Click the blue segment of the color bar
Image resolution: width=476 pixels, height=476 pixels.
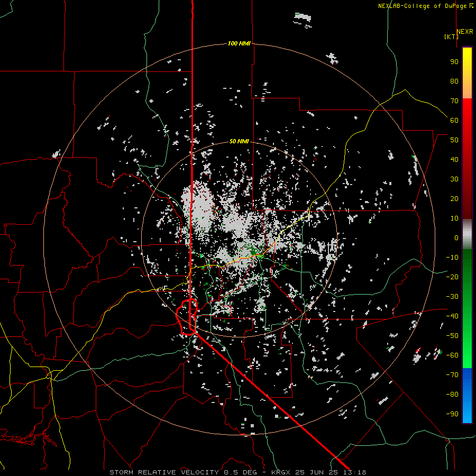click(x=467, y=396)
